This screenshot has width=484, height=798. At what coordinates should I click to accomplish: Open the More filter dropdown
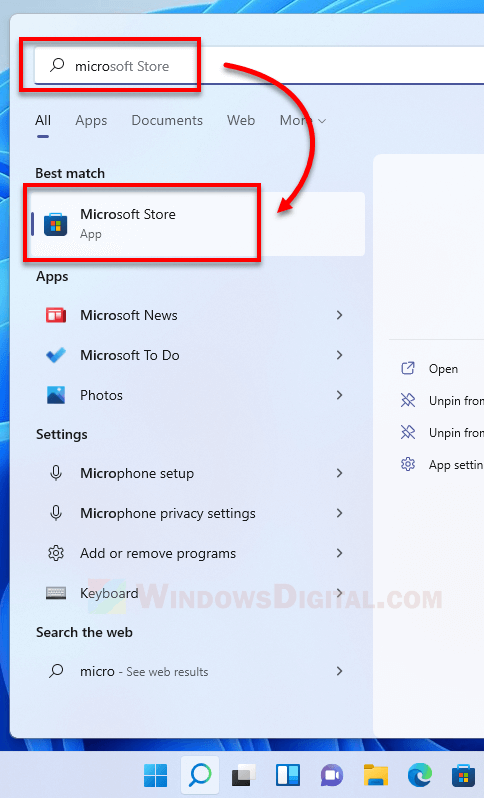[303, 121]
